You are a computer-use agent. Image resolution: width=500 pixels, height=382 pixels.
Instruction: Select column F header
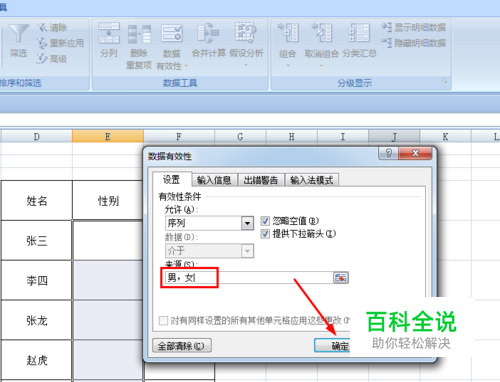(x=179, y=136)
